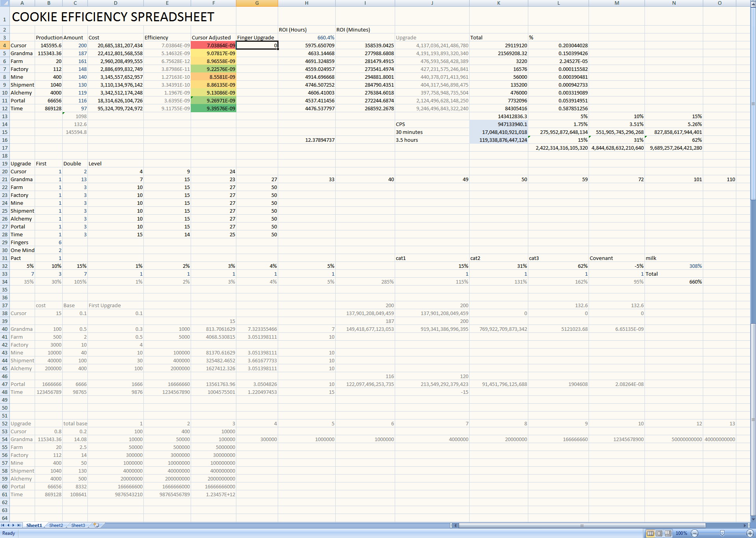Switch to Page Layout view

pos(659,533)
